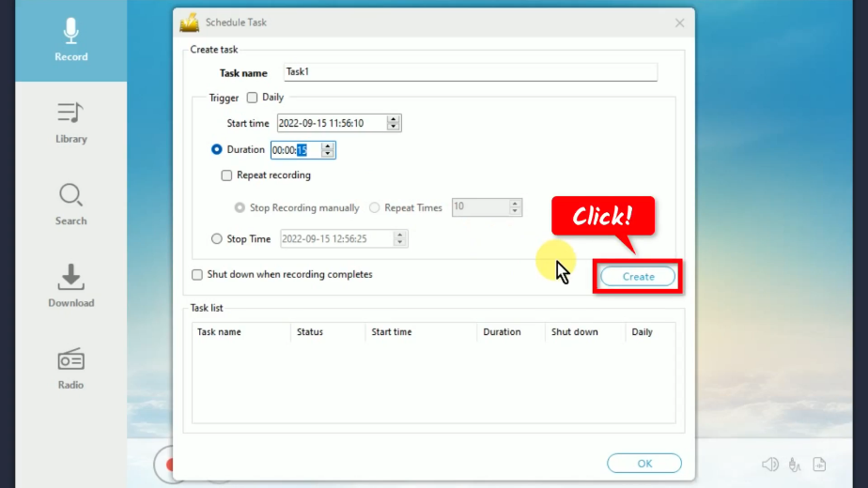This screenshot has width=868, height=488.
Task: Enable Shut down when recording completes
Action: coord(197,274)
